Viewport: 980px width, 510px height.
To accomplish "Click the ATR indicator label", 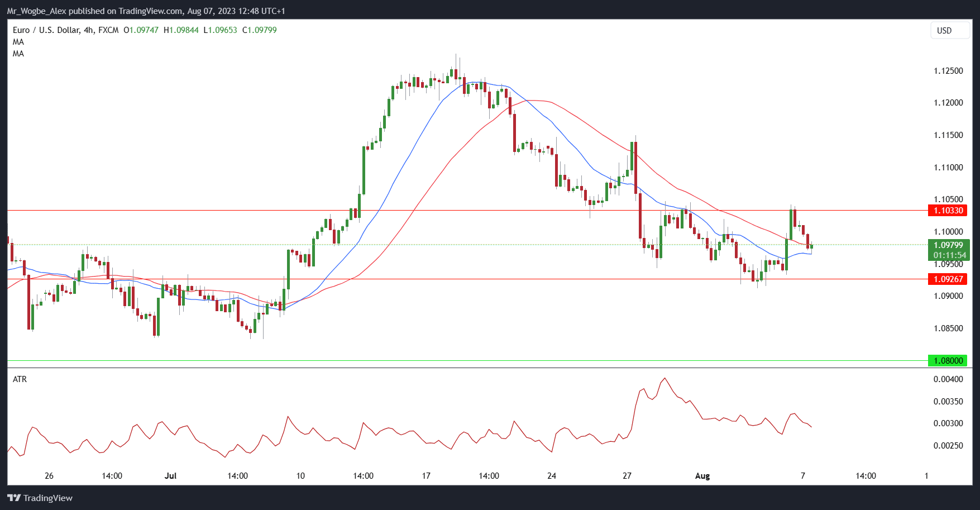I will [x=20, y=379].
